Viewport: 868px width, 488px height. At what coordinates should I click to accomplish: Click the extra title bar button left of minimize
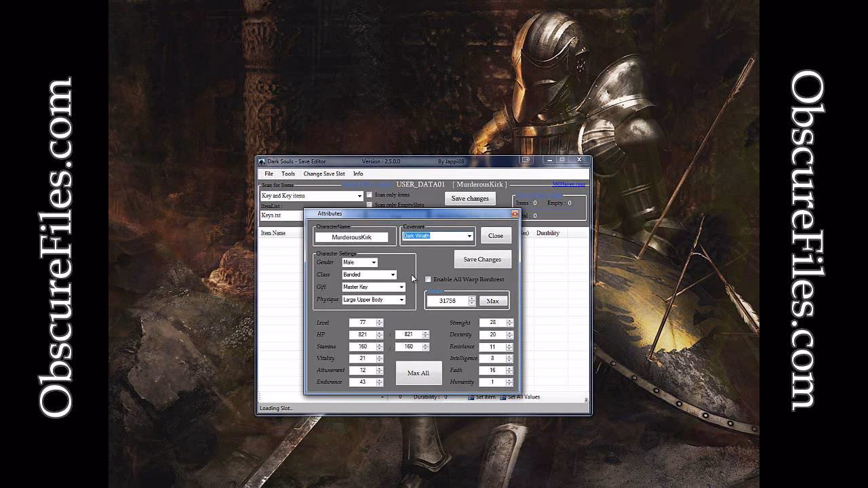(526, 160)
